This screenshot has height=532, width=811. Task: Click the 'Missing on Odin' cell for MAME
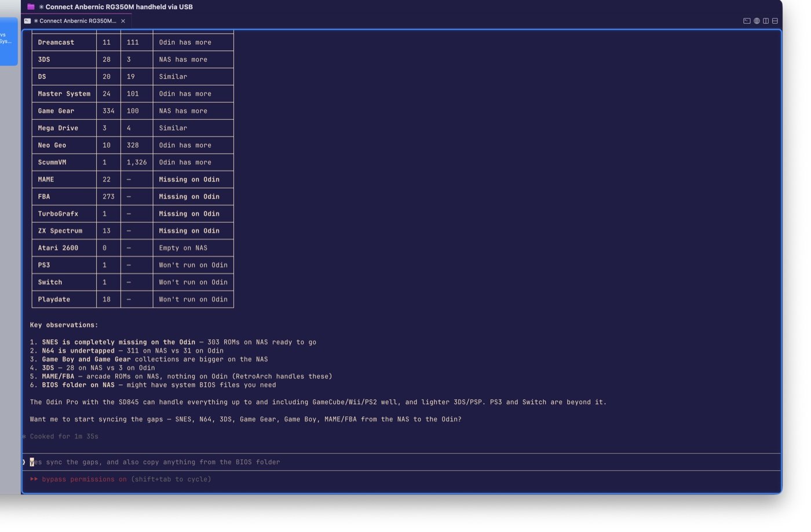tap(189, 179)
